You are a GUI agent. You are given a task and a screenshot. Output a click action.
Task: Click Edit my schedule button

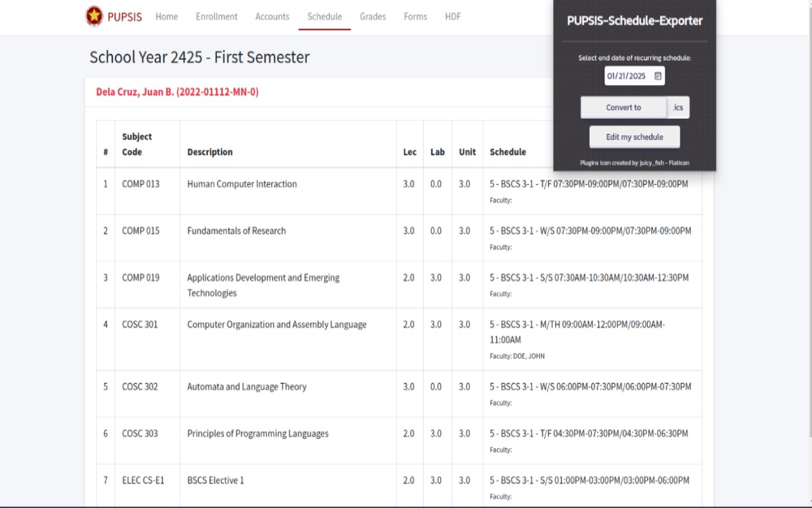point(634,137)
